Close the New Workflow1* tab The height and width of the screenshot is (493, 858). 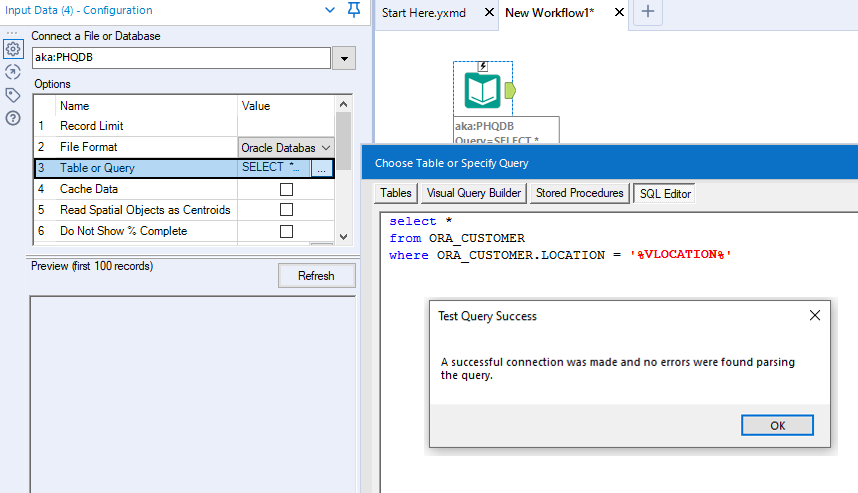619,12
